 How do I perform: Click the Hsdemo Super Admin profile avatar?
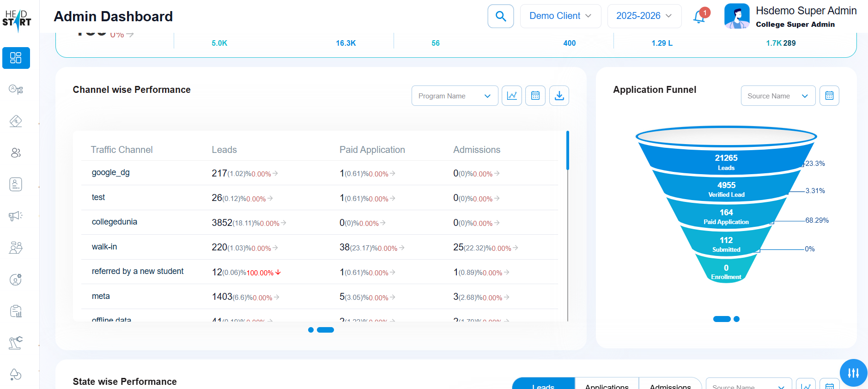[737, 16]
